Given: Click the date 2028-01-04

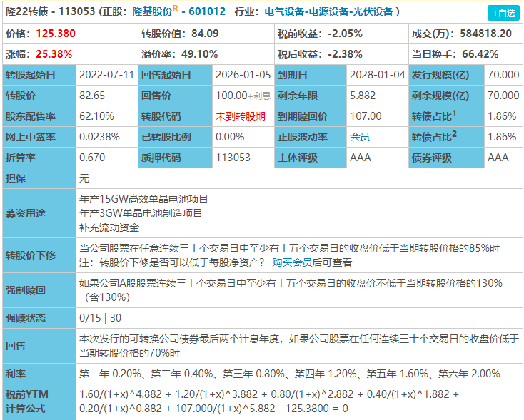Looking at the screenshot, I should tap(378, 75).
